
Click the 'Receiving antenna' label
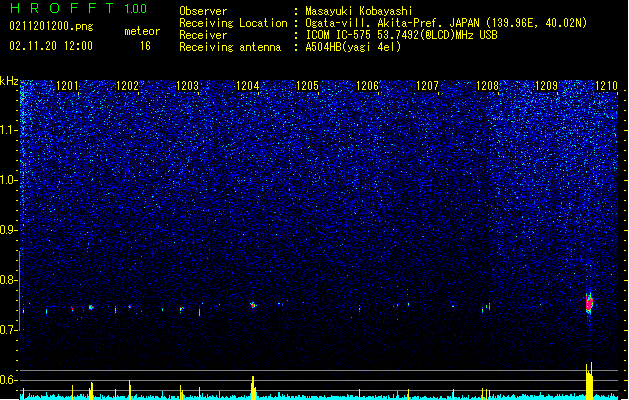pyautogui.click(x=230, y=47)
